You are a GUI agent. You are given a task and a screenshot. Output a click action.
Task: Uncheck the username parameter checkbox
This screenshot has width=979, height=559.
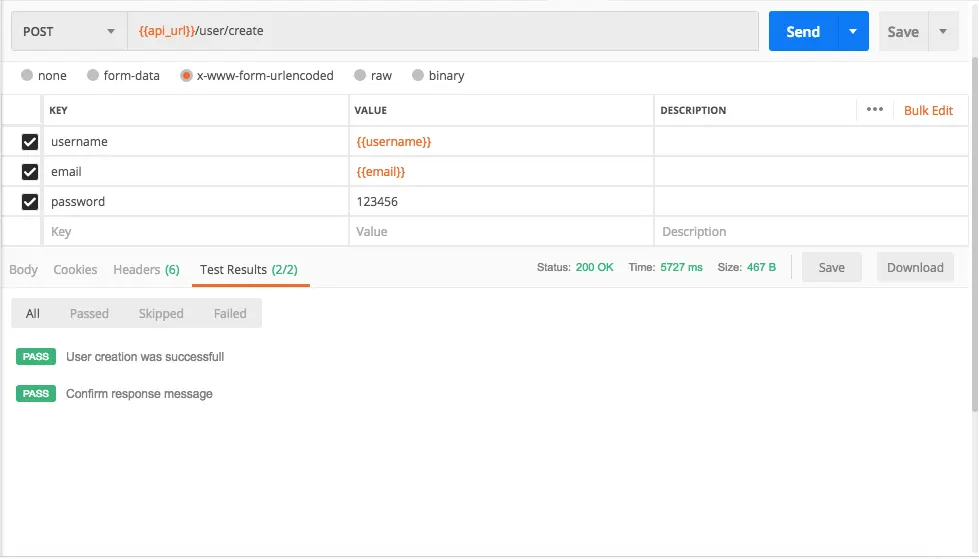point(29,142)
